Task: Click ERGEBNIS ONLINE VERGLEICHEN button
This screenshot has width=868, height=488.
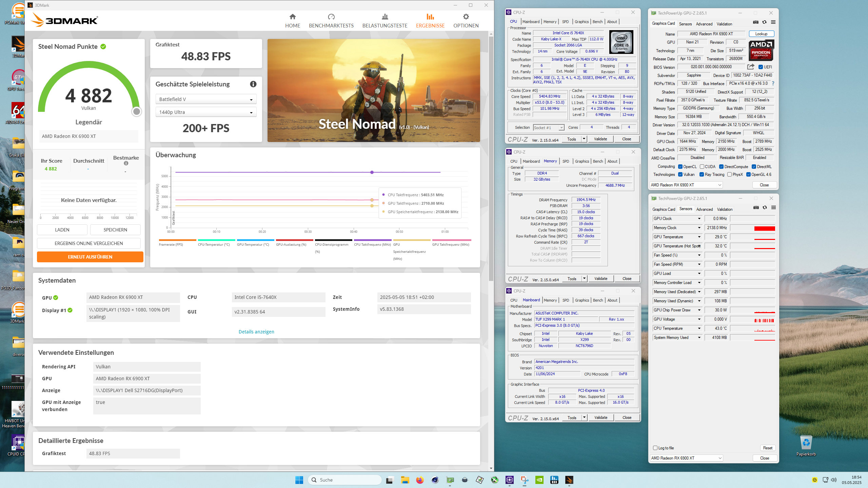Action: (88, 243)
